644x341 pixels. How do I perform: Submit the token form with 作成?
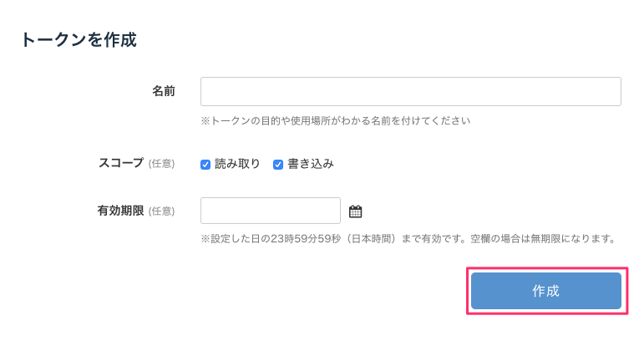coord(545,291)
